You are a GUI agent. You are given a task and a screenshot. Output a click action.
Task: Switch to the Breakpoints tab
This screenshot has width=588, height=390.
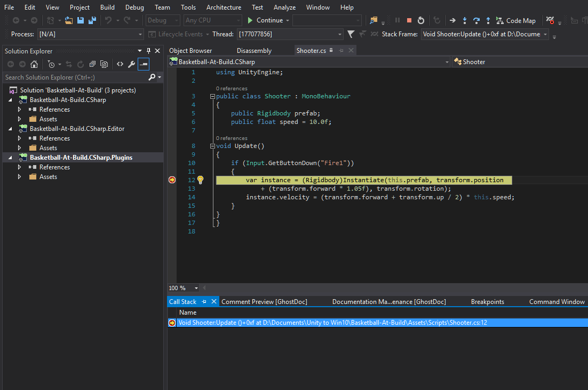coord(487,301)
